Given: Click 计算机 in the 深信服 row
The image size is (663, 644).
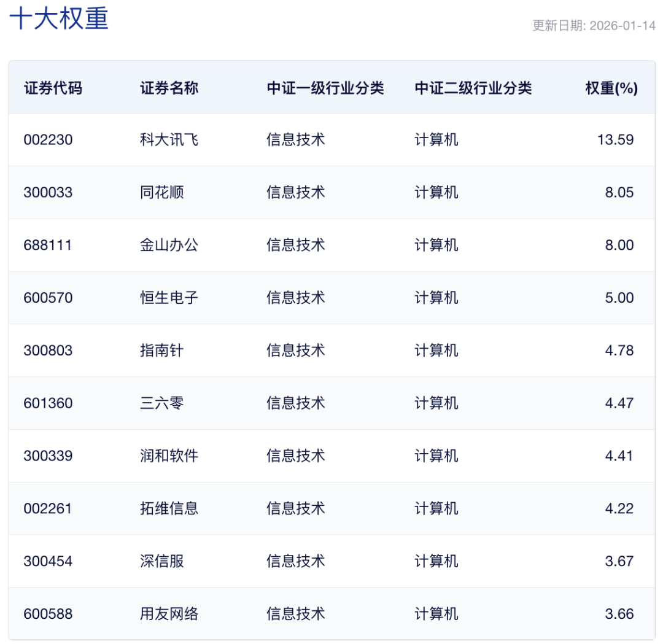Looking at the screenshot, I should 436,561.
